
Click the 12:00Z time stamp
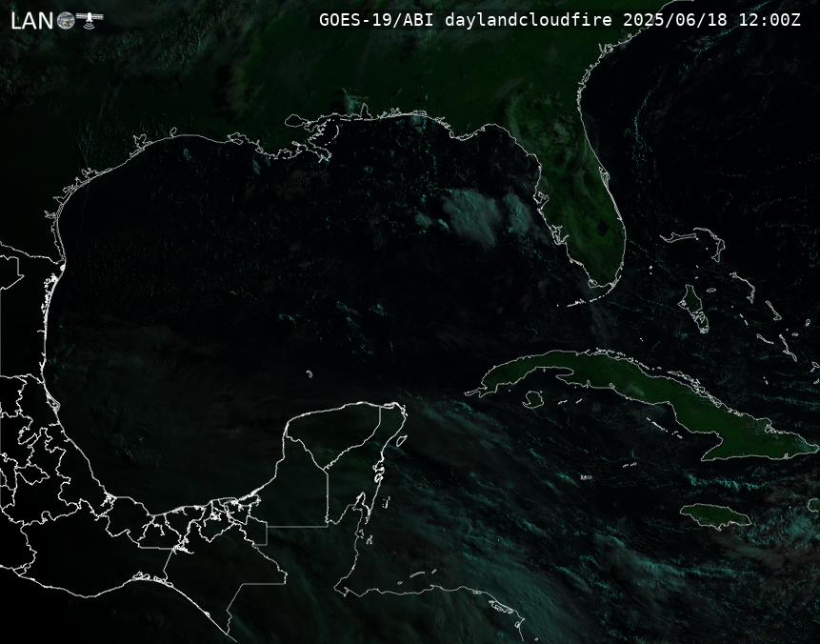770,20
